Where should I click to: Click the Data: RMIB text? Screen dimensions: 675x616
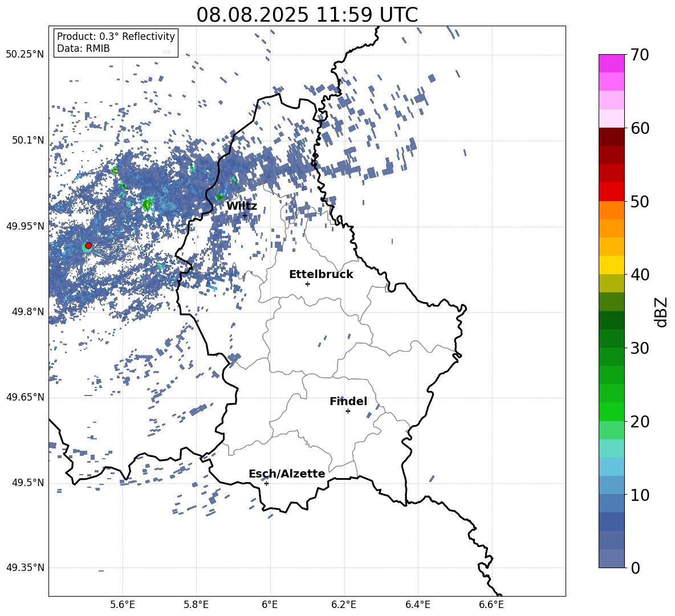pos(83,48)
